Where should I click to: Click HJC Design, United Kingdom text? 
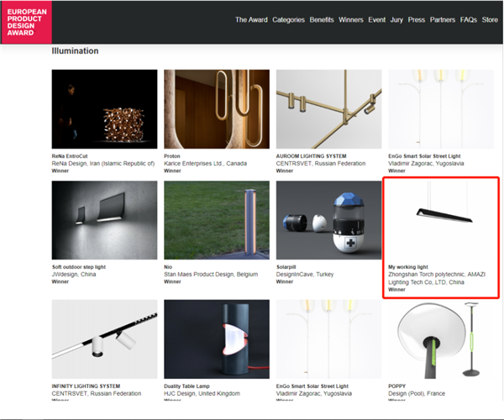pyautogui.click(x=202, y=394)
